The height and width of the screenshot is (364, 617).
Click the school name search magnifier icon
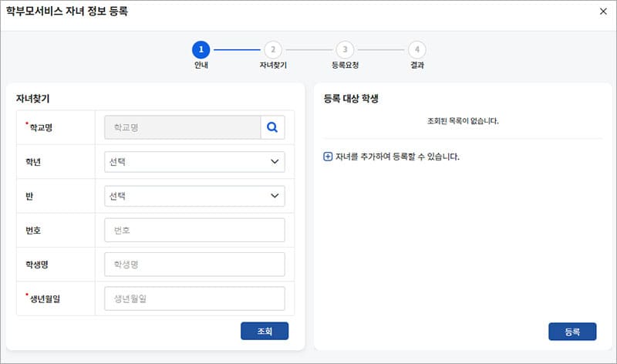tap(272, 127)
